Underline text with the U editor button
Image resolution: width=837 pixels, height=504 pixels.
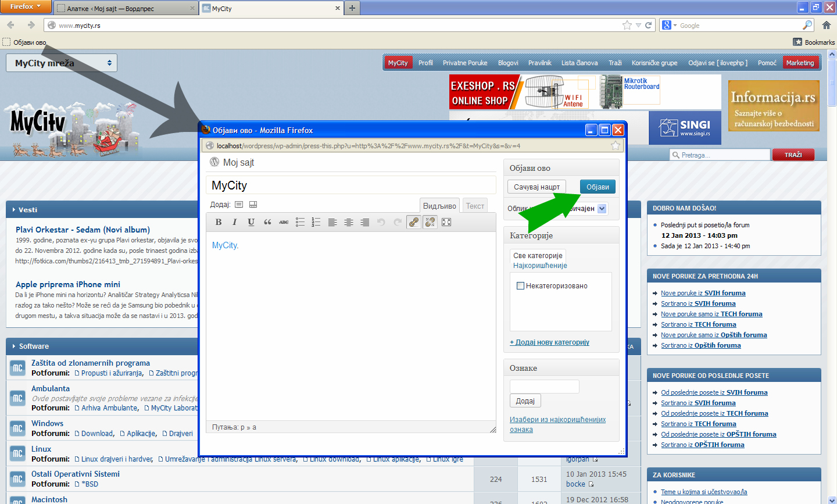pos(251,222)
